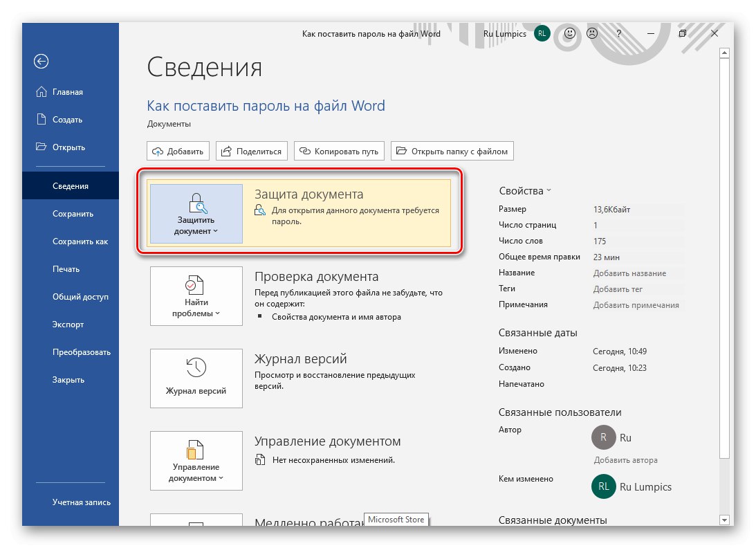Open the Защитить документ lock icon
This screenshot has width=756, height=548.
196,204
